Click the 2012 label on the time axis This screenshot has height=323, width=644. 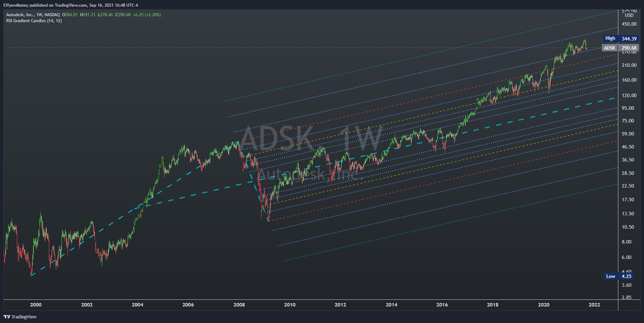(340, 305)
